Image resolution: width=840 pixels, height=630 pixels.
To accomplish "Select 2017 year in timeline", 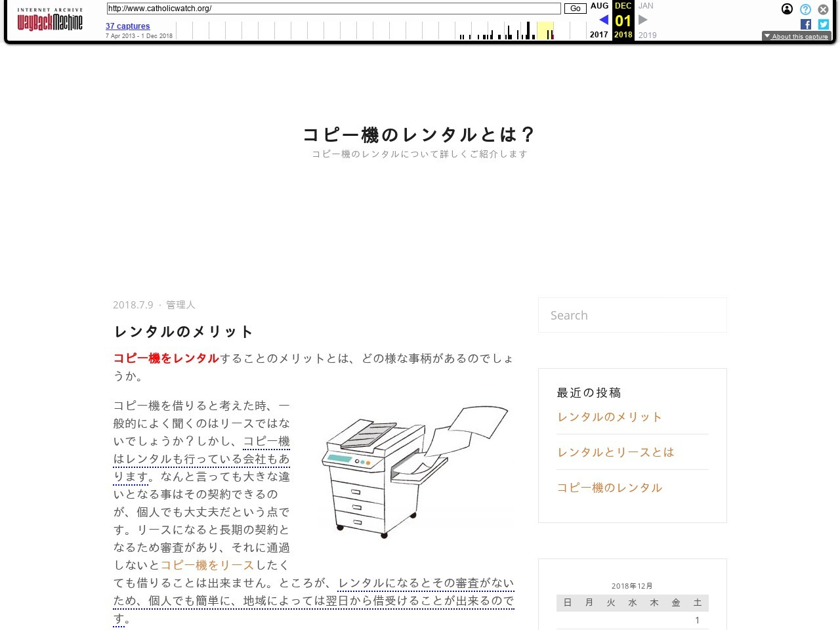I will click(x=598, y=35).
